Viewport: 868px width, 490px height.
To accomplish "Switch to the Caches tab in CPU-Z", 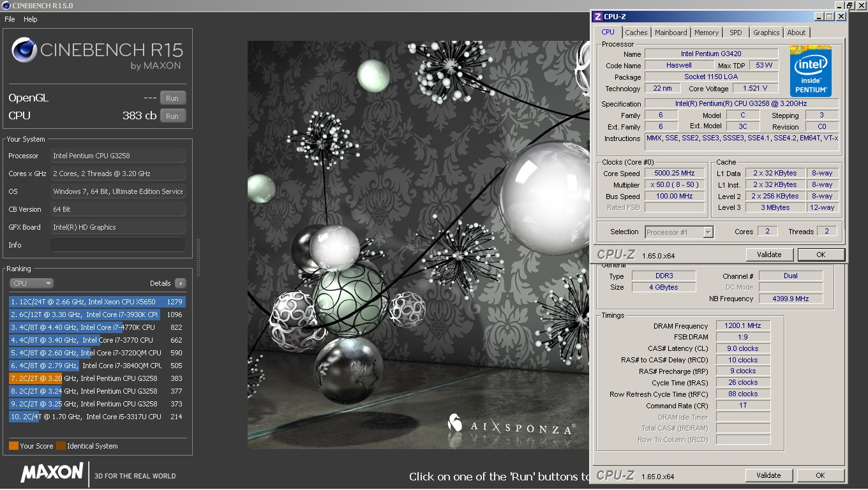I will [636, 33].
